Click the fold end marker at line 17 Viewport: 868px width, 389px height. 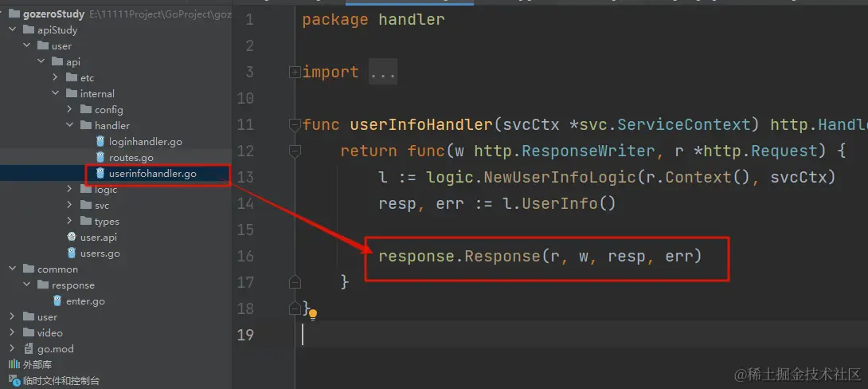(x=295, y=281)
